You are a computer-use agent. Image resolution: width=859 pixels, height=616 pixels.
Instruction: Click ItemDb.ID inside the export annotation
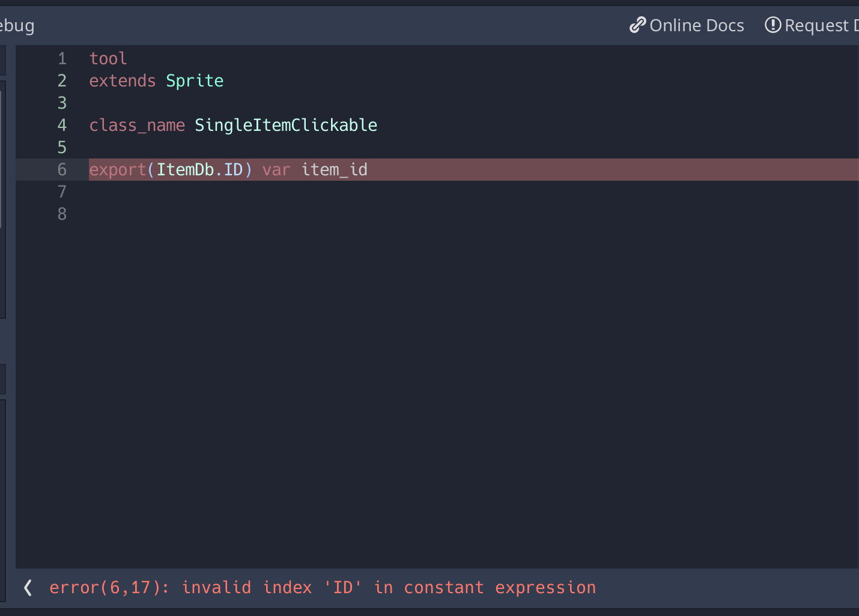199,169
